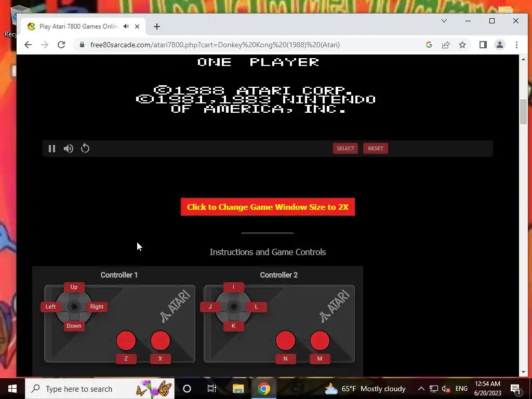532x399 pixels.
Task: Reload the current Chrome page
Action: pos(61,45)
